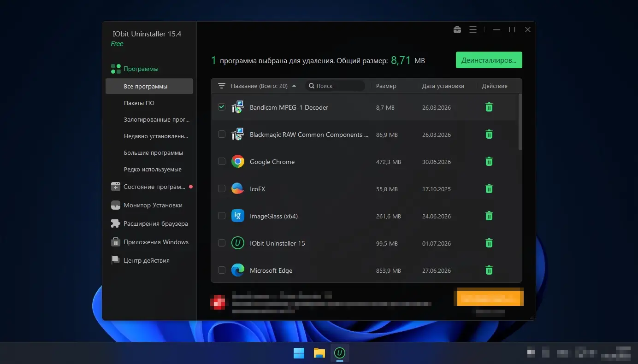638x364 pixels.
Task: Click trash icon for Bandicam MPEG-1 Decoder
Action: 489,107
